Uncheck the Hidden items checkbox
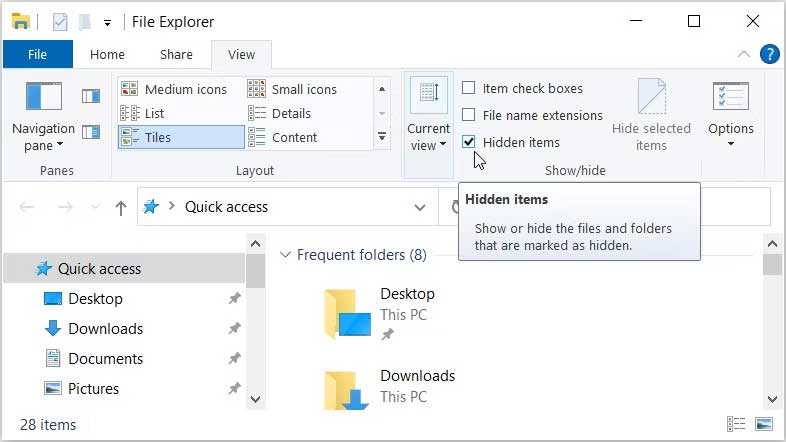 click(468, 142)
